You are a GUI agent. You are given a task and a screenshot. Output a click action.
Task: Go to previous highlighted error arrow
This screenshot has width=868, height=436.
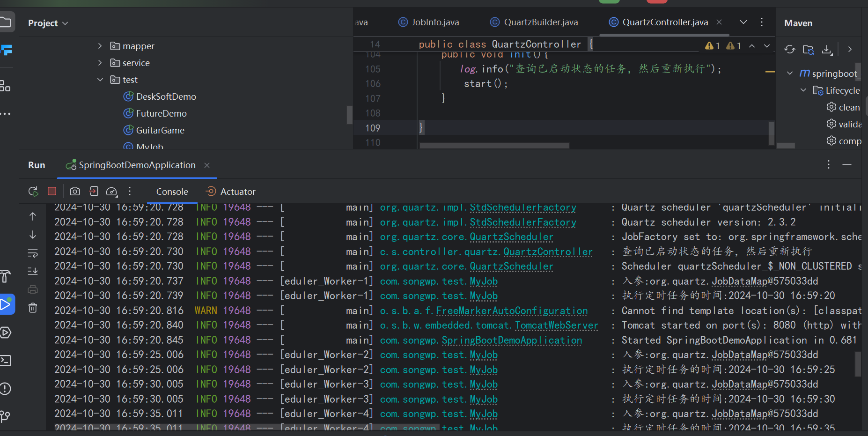[752, 45]
